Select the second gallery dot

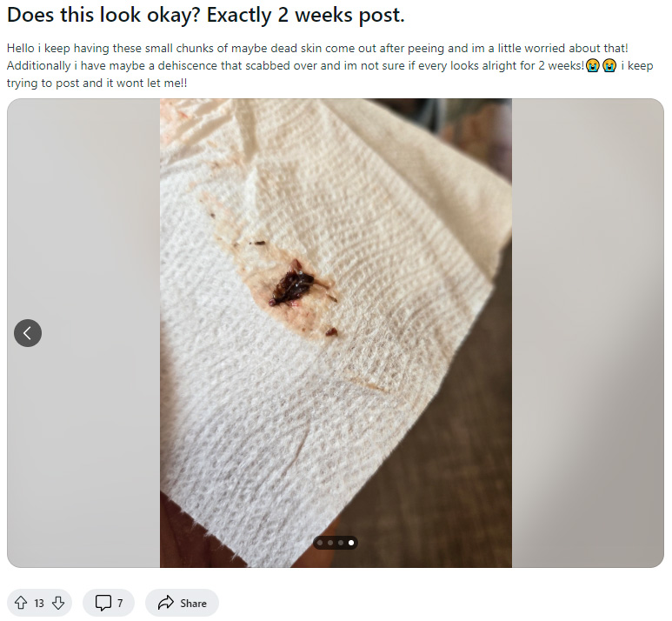[x=330, y=543]
